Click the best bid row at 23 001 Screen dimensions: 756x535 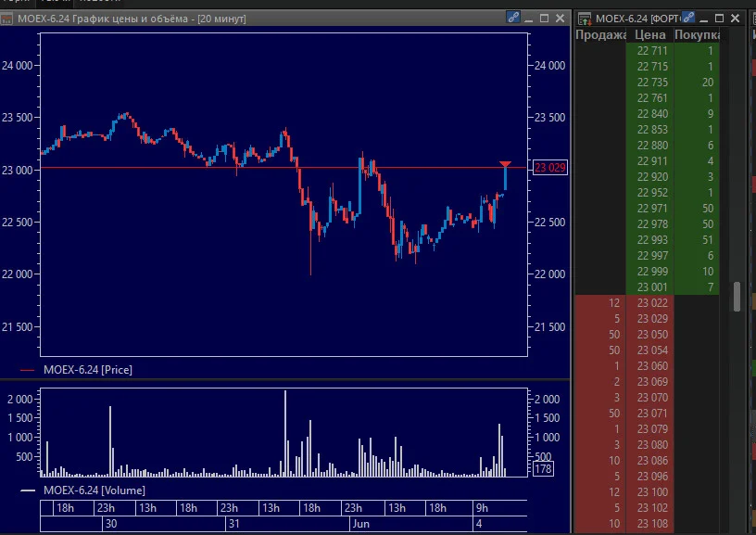[647, 287]
